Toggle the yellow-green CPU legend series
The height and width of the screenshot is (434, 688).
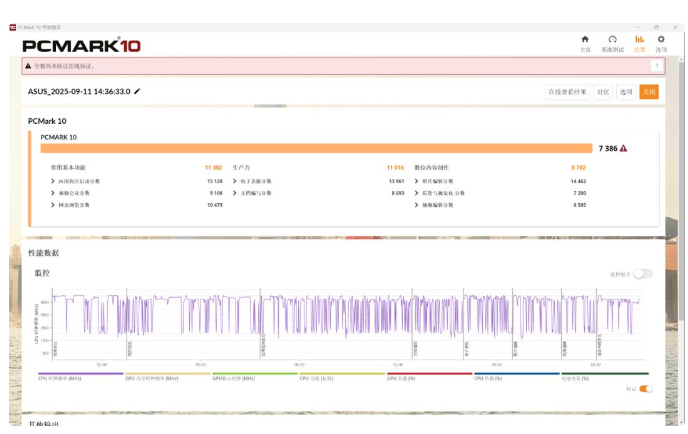342,376
